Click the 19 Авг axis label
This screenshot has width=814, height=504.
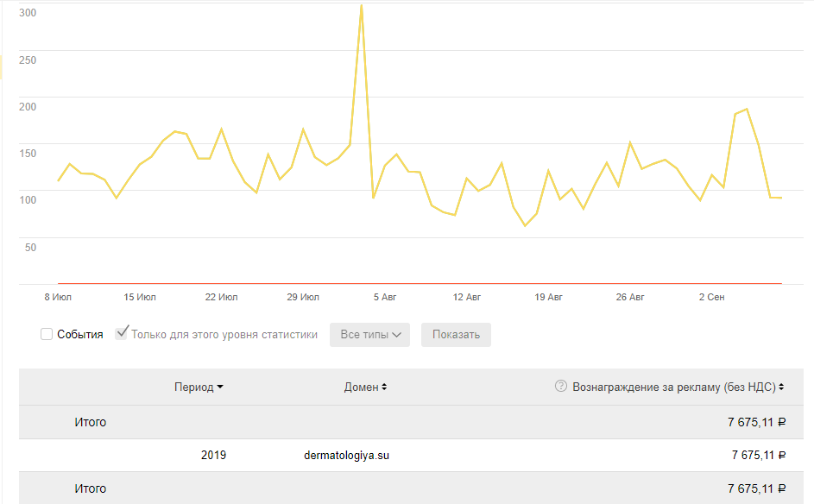[548, 297]
